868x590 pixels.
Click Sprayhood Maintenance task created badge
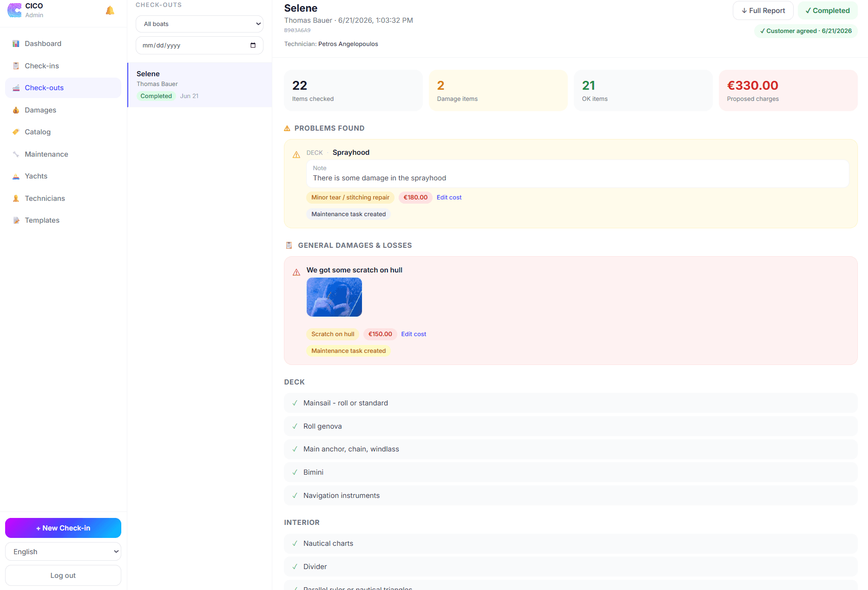349,214
